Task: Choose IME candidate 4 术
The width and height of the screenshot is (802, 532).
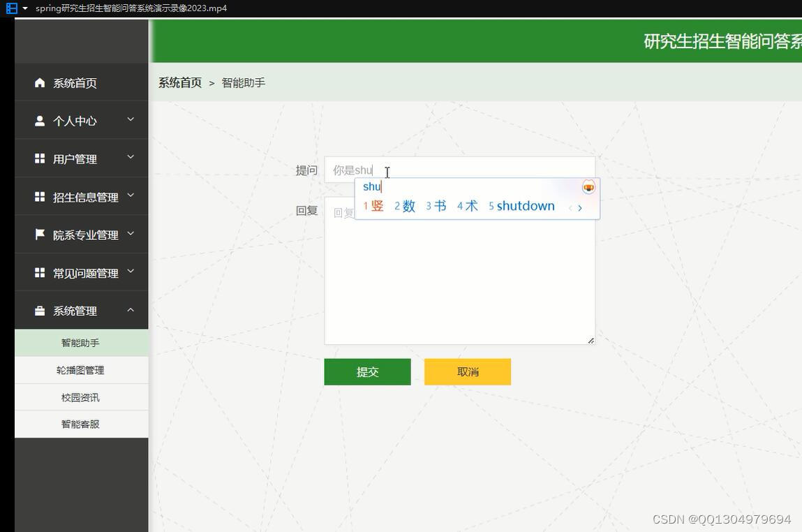Action: pos(467,206)
